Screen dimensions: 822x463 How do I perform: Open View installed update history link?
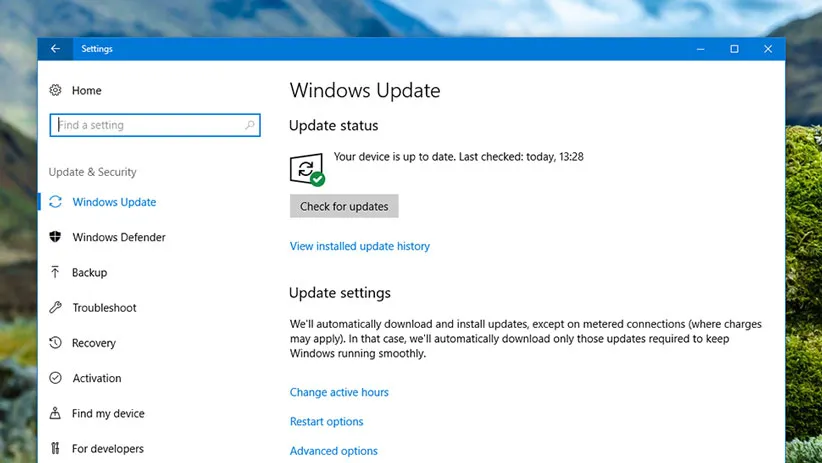coord(359,246)
